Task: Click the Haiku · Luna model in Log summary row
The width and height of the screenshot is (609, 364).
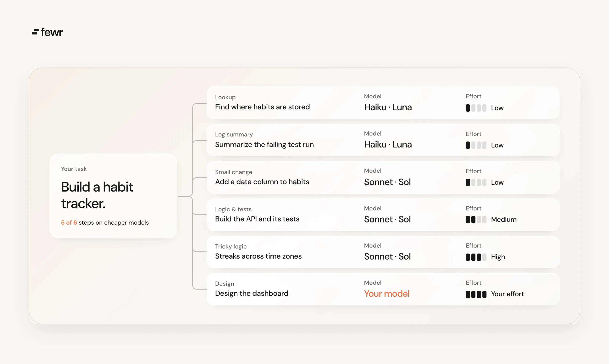Action: point(388,144)
